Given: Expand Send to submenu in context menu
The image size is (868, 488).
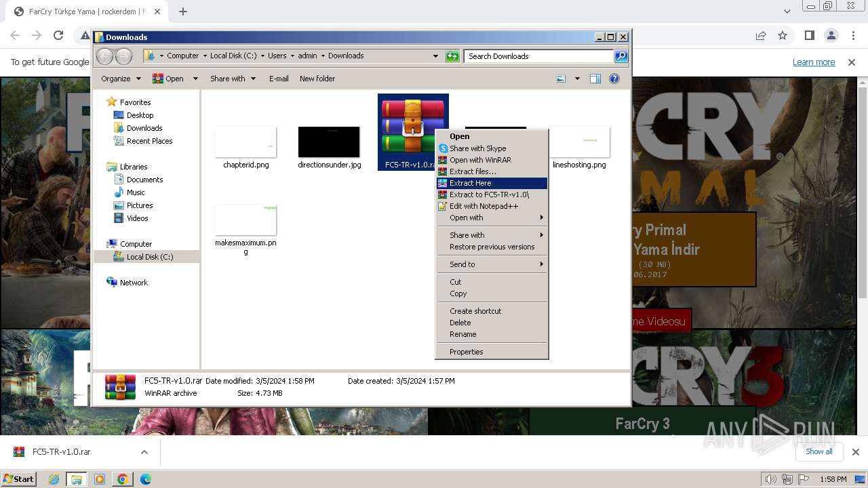Looking at the screenshot, I should [x=492, y=264].
